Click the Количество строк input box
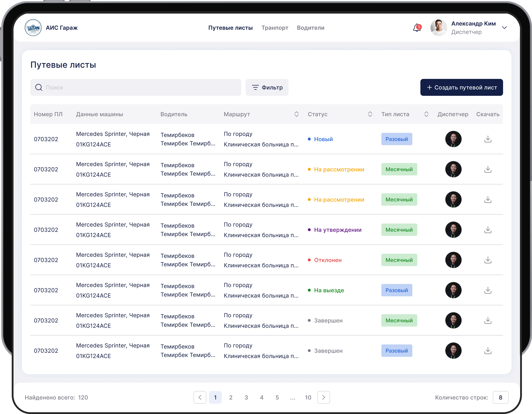 pyautogui.click(x=501, y=398)
